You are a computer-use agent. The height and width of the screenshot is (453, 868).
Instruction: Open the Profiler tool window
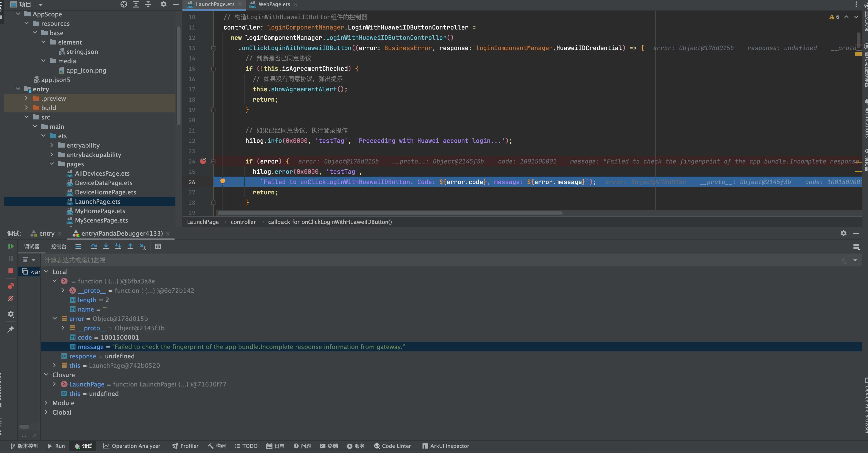(185, 446)
